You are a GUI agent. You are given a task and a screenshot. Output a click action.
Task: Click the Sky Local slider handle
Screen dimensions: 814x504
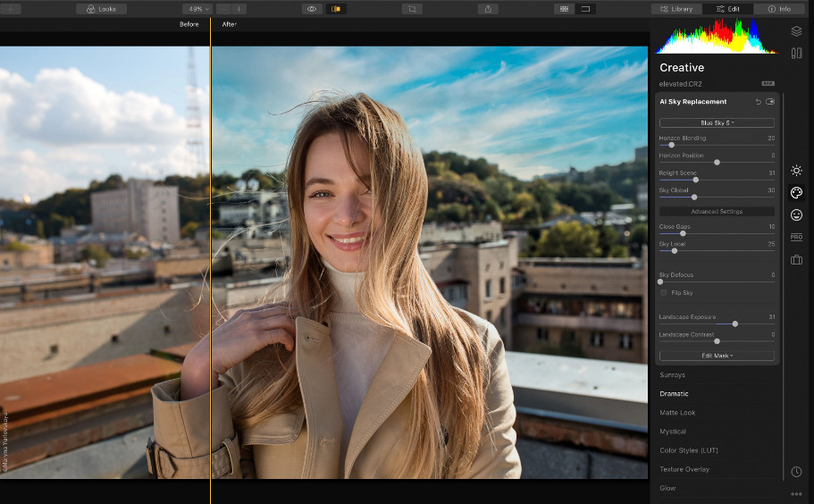pos(675,251)
